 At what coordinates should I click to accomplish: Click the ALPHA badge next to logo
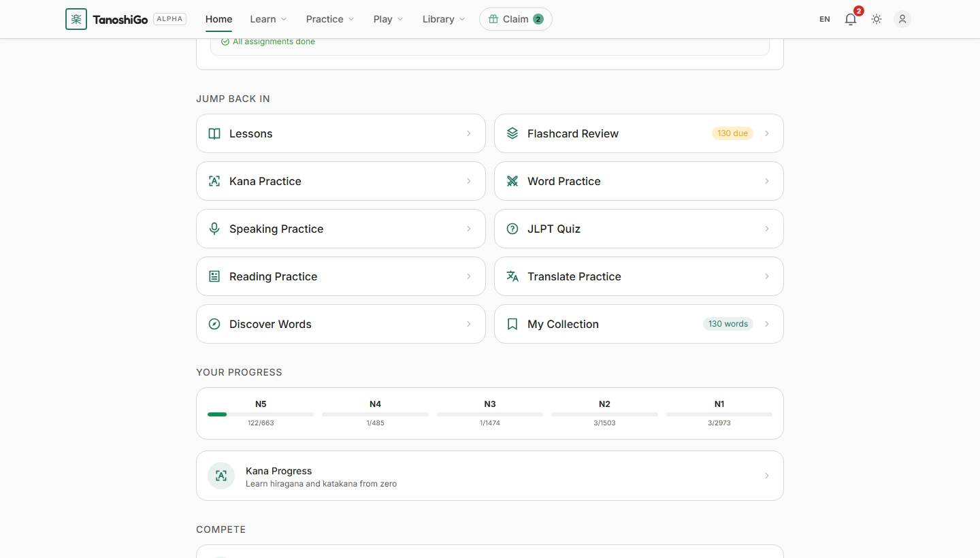click(x=170, y=19)
